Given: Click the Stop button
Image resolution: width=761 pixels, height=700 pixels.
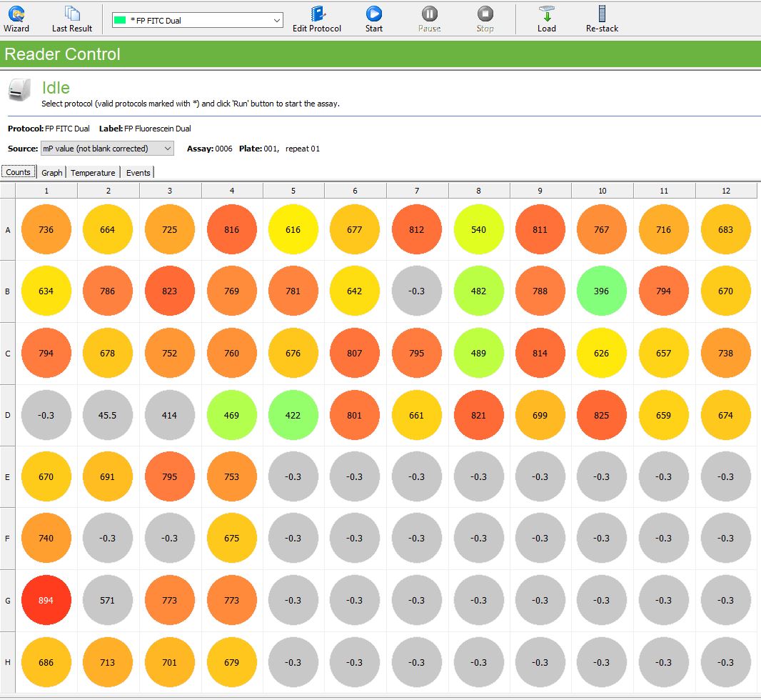Looking at the screenshot, I should click(485, 19).
